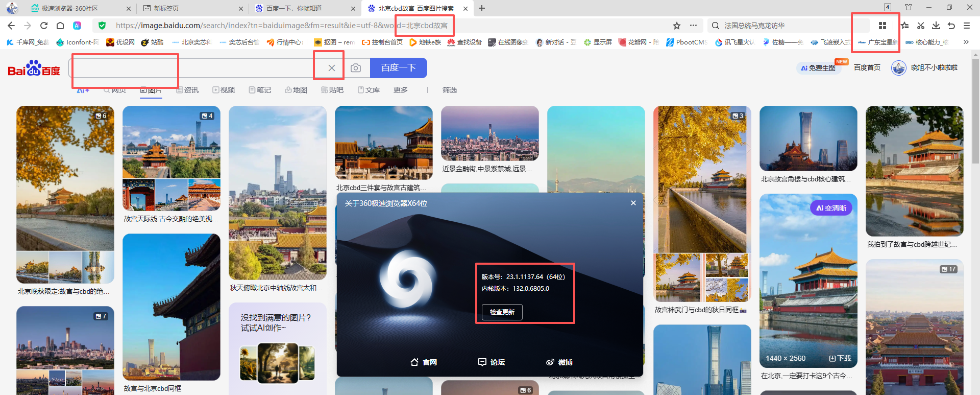This screenshot has height=395, width=980.
Task: Open the AI assistant icon in toolbar
Action: click(x=77, y=26)
